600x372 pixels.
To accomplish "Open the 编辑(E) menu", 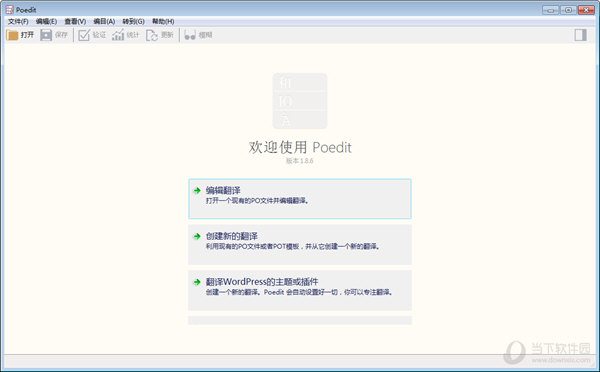I will pos(46,21).
